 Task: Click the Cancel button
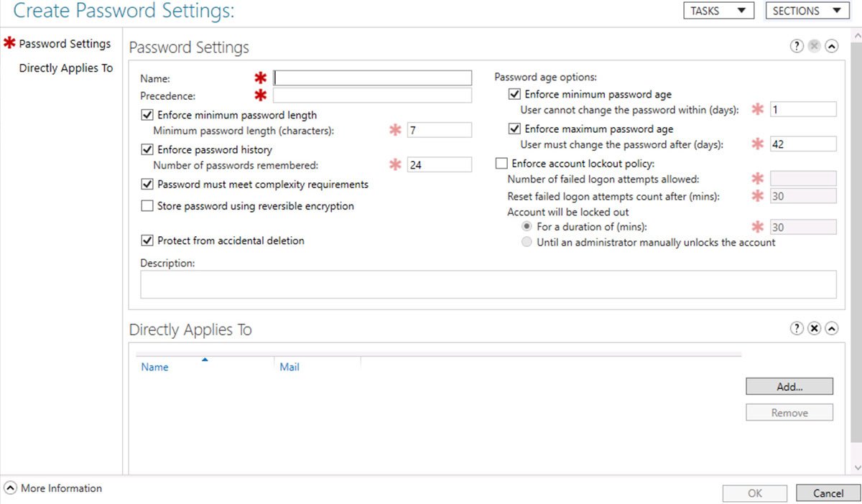tap(828, 493)
